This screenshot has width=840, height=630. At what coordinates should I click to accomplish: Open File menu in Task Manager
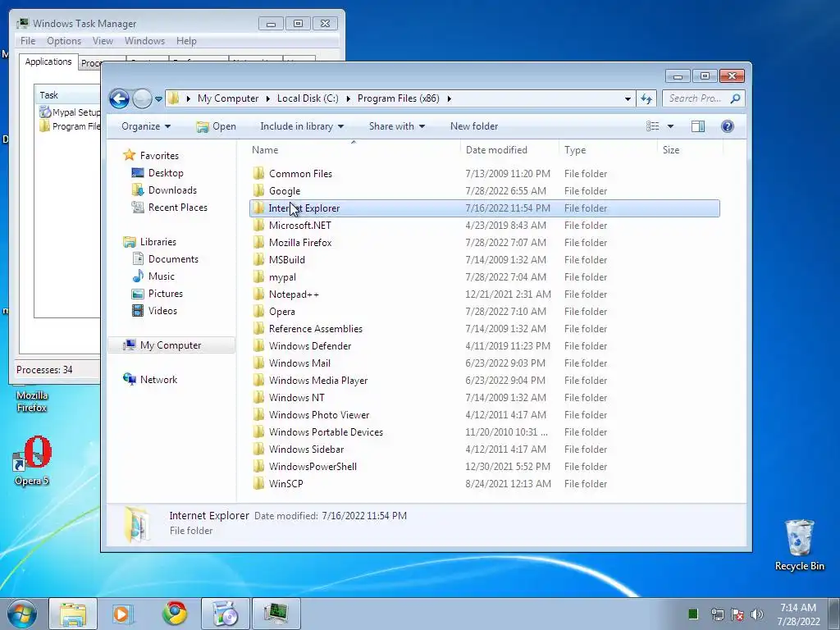28,41
